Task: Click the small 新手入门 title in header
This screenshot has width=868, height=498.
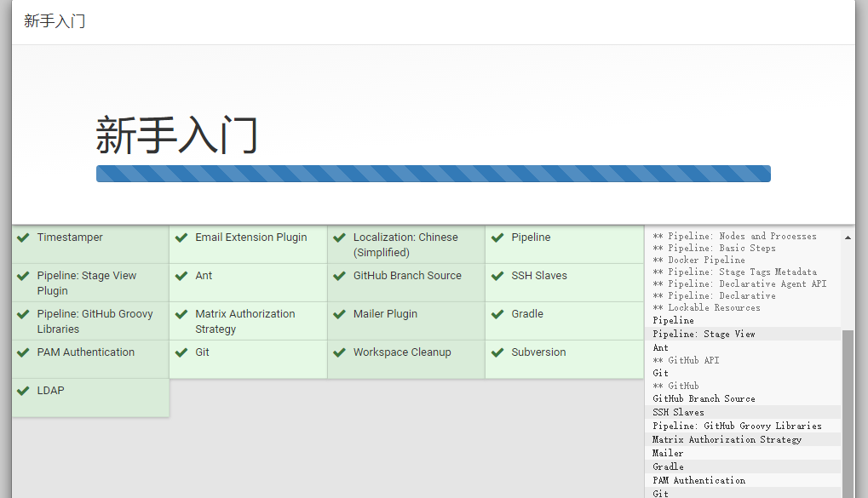Action: tap(55, 21)
